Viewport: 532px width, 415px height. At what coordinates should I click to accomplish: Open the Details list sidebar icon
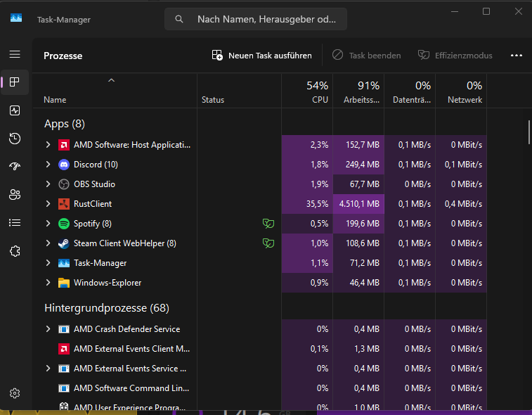[x=15, y=223]
